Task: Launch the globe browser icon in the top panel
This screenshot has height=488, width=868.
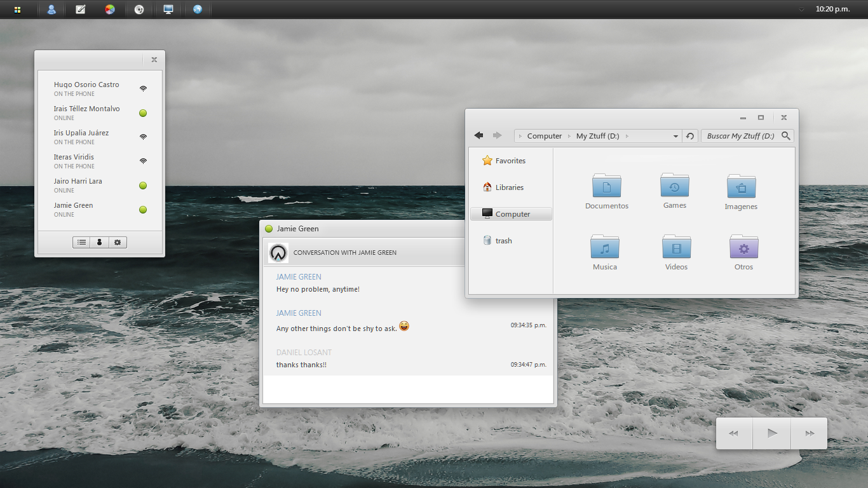Action: point(198,10)
